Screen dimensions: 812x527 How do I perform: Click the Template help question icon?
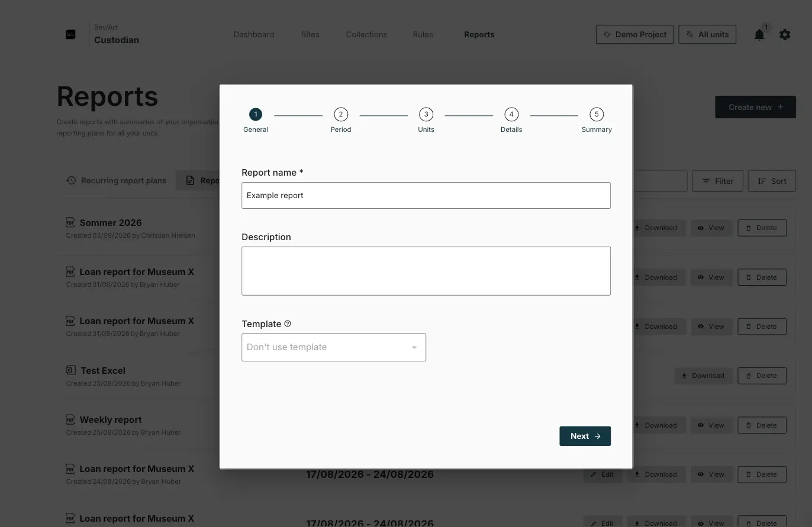[x=288, y=324]
